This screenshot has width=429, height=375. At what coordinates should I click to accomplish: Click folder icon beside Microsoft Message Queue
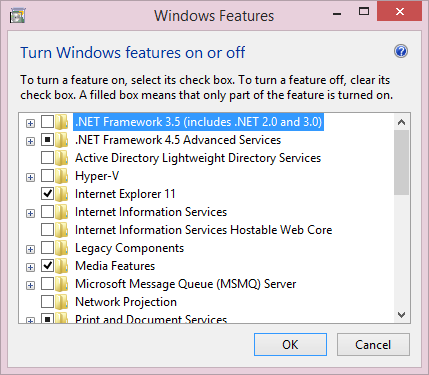62,284
